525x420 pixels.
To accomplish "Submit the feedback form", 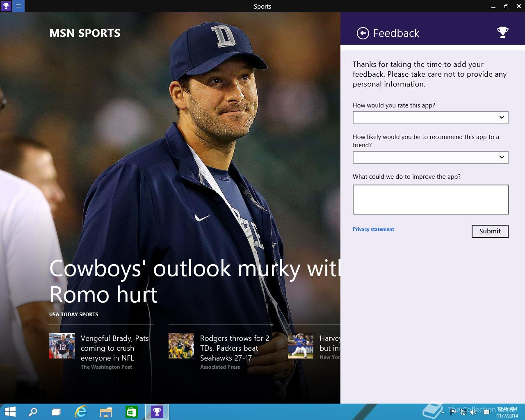I will coord(490,231).
